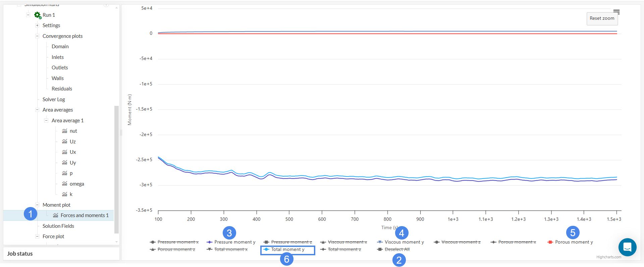
Task: Click the chart icon next to k
Action: [65, 194]
